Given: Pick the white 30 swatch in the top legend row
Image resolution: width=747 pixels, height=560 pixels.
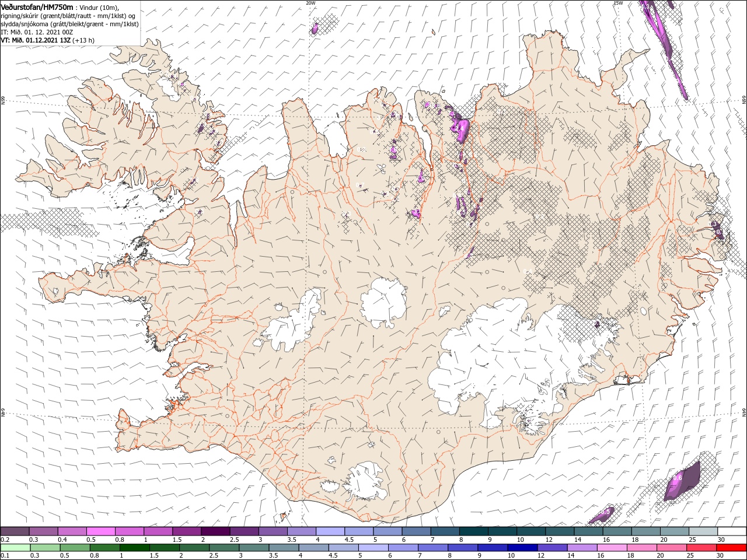Looking at the screenshot, I should click(732, 531).
